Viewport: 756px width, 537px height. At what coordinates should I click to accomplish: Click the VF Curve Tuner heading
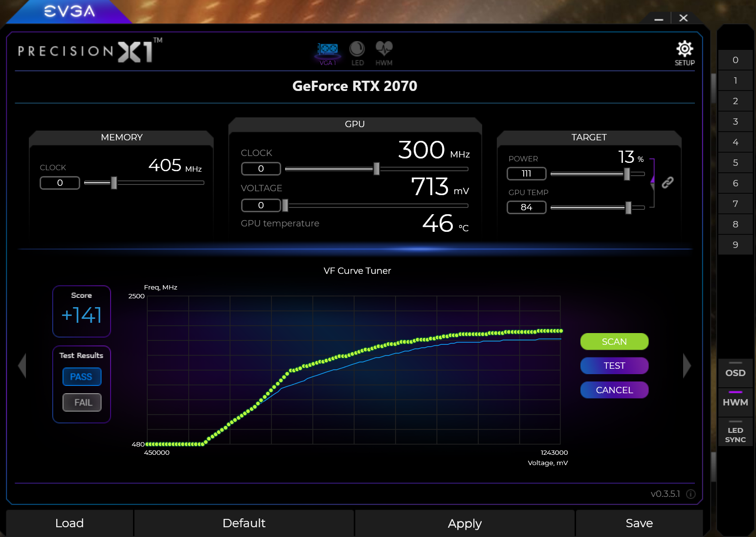click(x=357, y=270)
